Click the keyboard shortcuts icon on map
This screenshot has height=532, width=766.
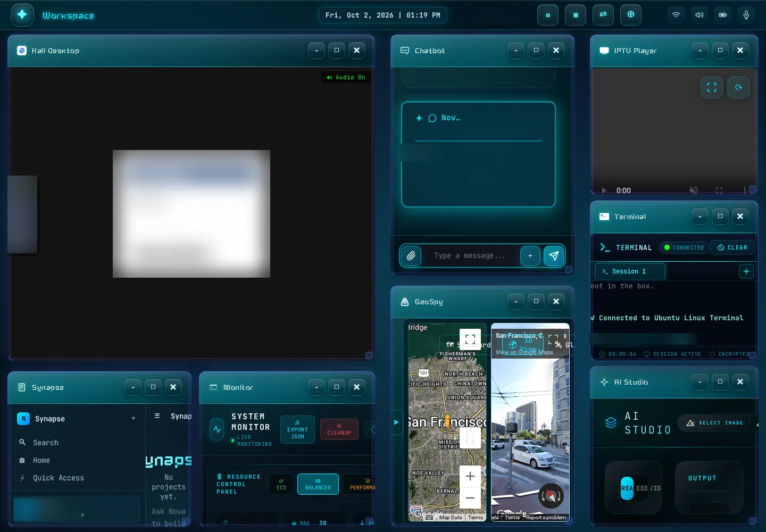(429, 517)
